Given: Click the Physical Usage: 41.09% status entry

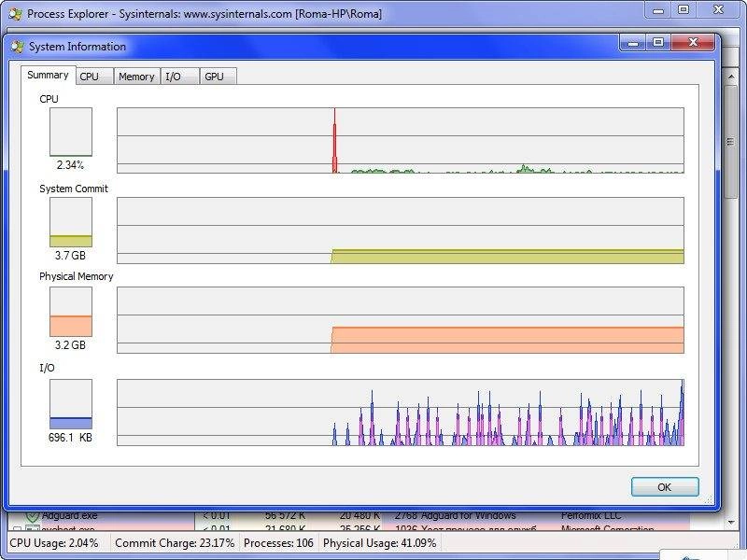Looking at the screenshot, I should 380,543.
